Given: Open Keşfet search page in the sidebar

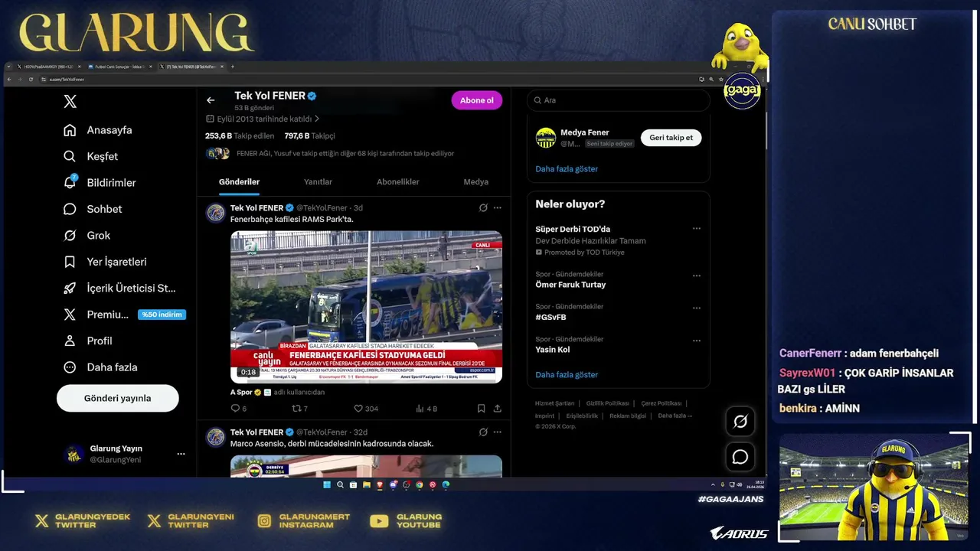Looking at the screenshot, I should coord(91,156).
